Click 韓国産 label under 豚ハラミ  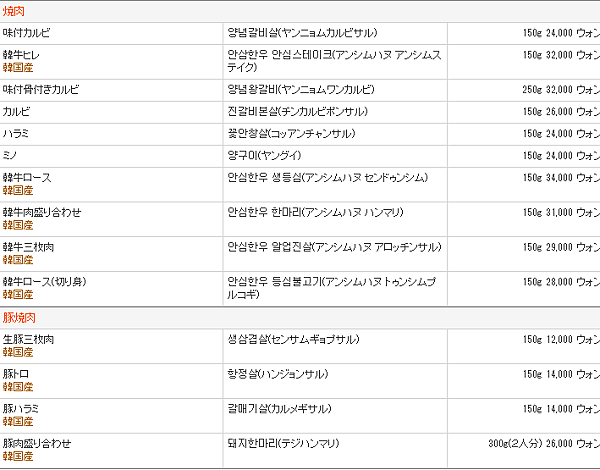[x=18, y=421]
